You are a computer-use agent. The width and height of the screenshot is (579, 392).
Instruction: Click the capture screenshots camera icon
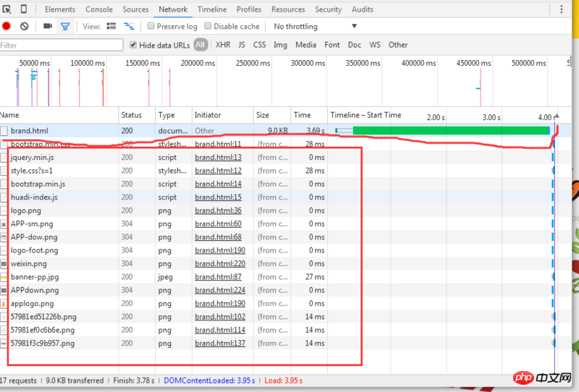(x=48, y=26)
